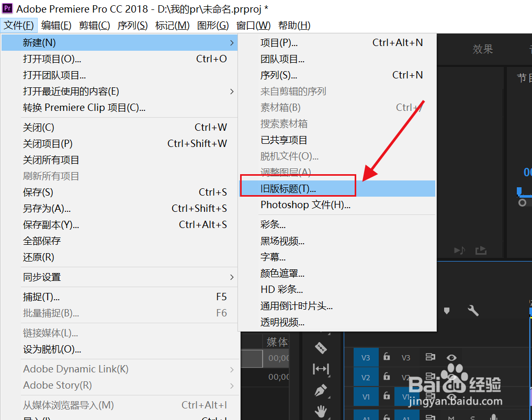Choose 旧版标题(T)... in the submenu
This screenshot has height=420, width=532.
(337, 189)
